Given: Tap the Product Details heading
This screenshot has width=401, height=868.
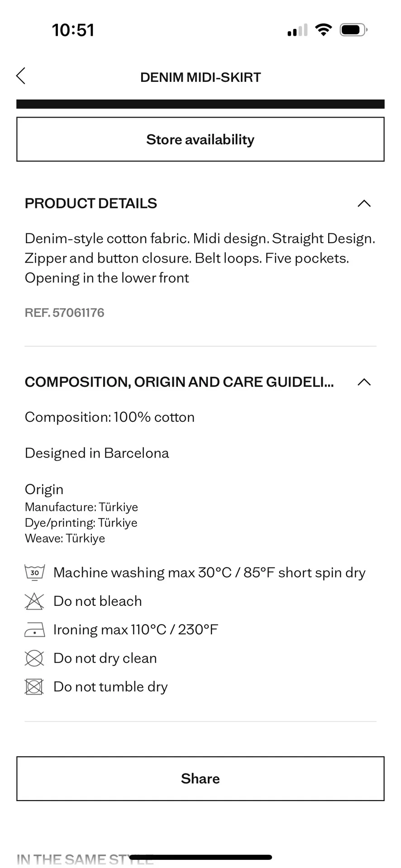Looking at the screenshot, I should tap(91, 203).
